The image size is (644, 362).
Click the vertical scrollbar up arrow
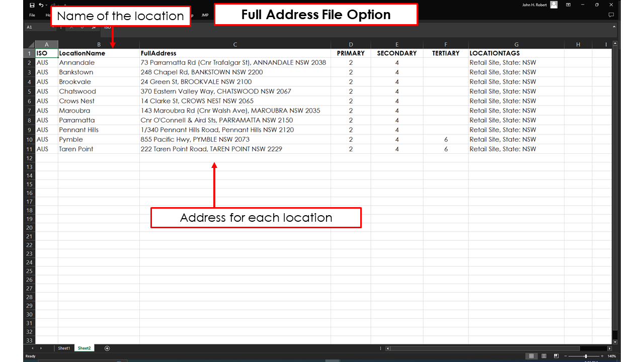[x=615, y=44]
